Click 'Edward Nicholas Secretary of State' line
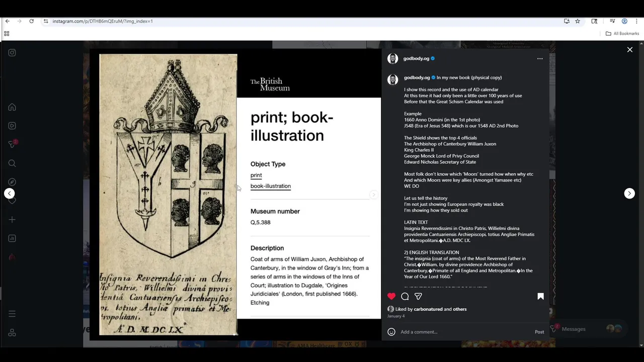 (440, 162)
